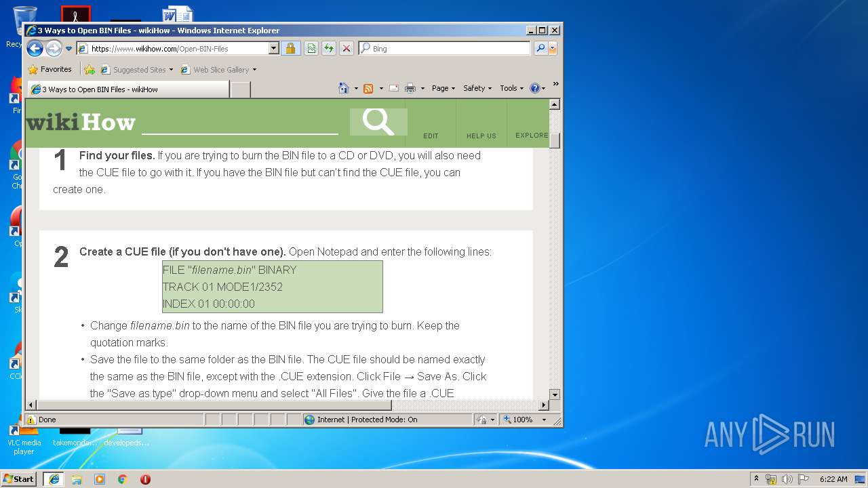The width and height of the screenshot is (868, 488).
Task: Open the Opera taskbar icon
Action: pyautogui.click(x=145, y=479)
